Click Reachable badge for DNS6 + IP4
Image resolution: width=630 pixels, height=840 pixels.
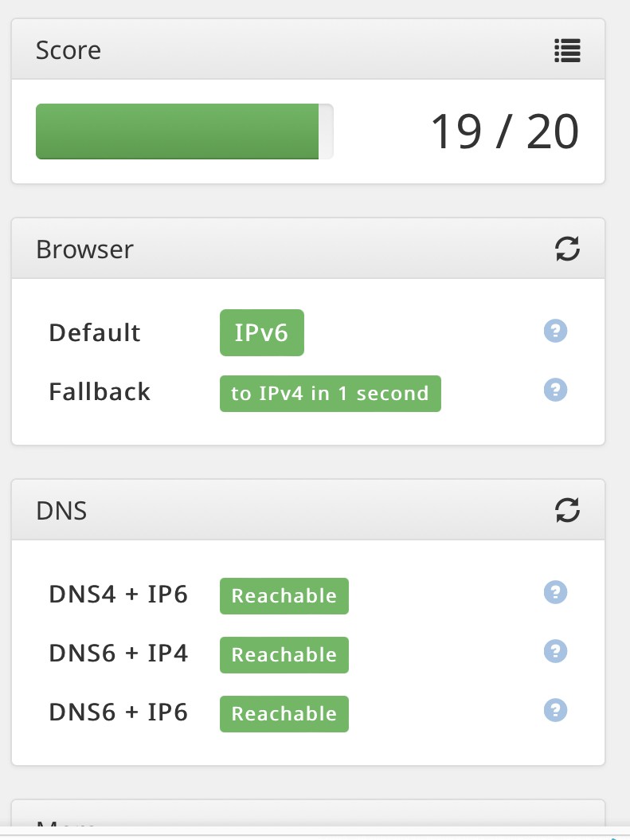(x=284, y=655)
